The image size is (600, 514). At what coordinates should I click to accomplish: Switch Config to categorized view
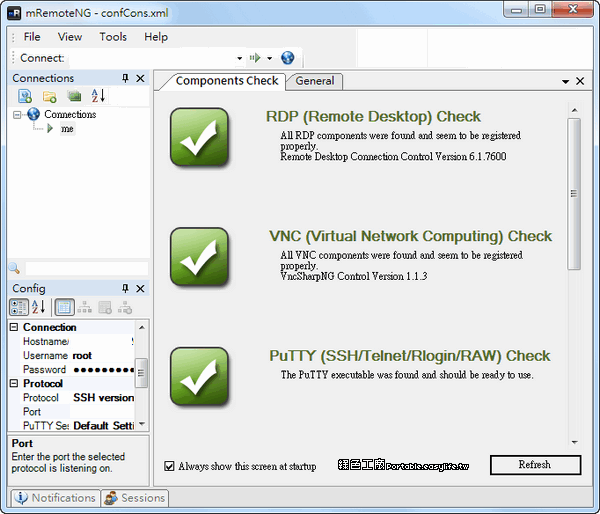pos(19,307)
